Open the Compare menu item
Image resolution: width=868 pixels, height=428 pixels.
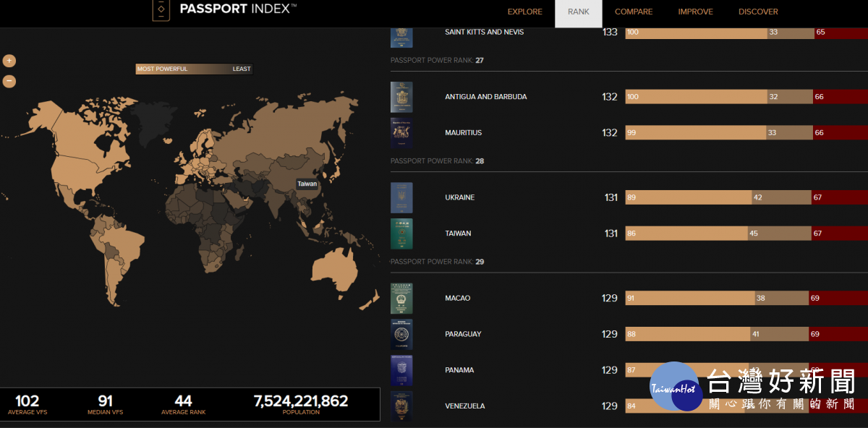tap(634, 12)
